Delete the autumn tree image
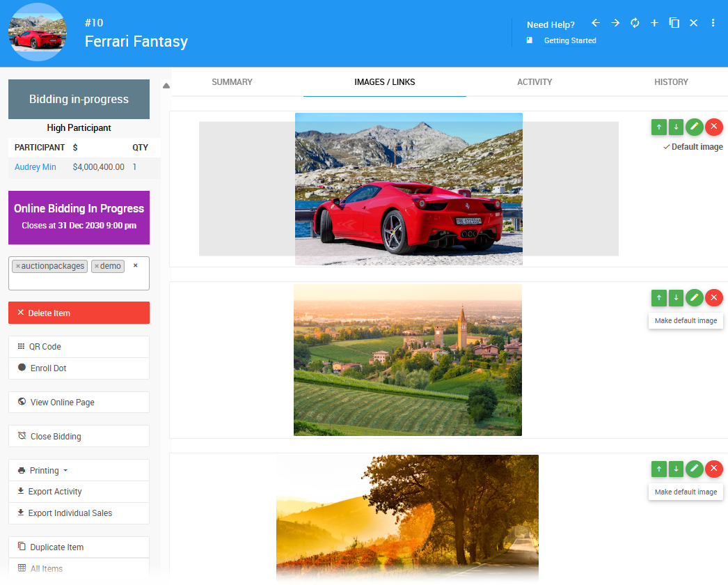The image size is (728, 585). pos(714,469)
